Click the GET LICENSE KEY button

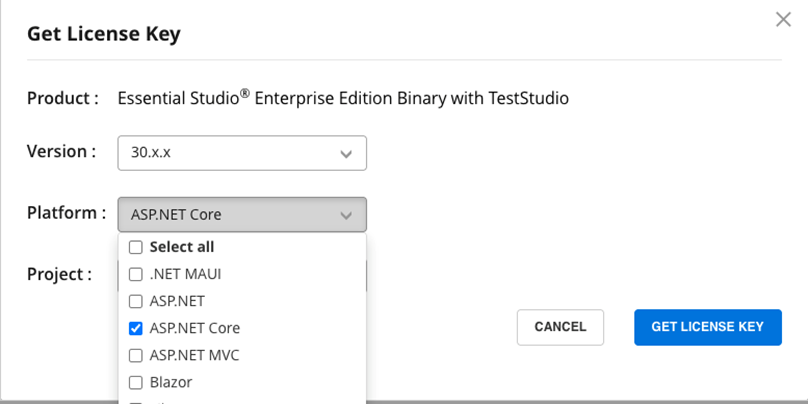(x=707, y=327)
